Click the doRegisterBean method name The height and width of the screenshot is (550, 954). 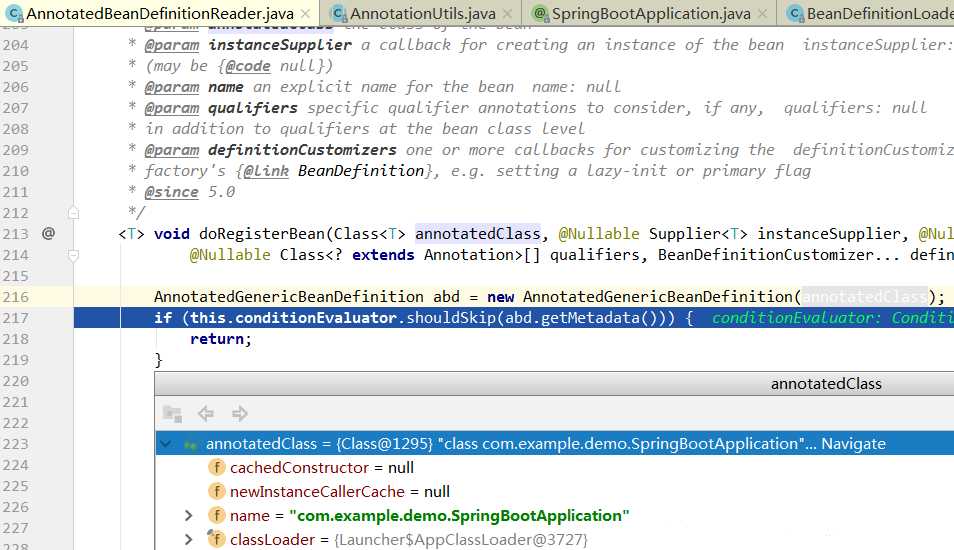(x=262, y=234)
